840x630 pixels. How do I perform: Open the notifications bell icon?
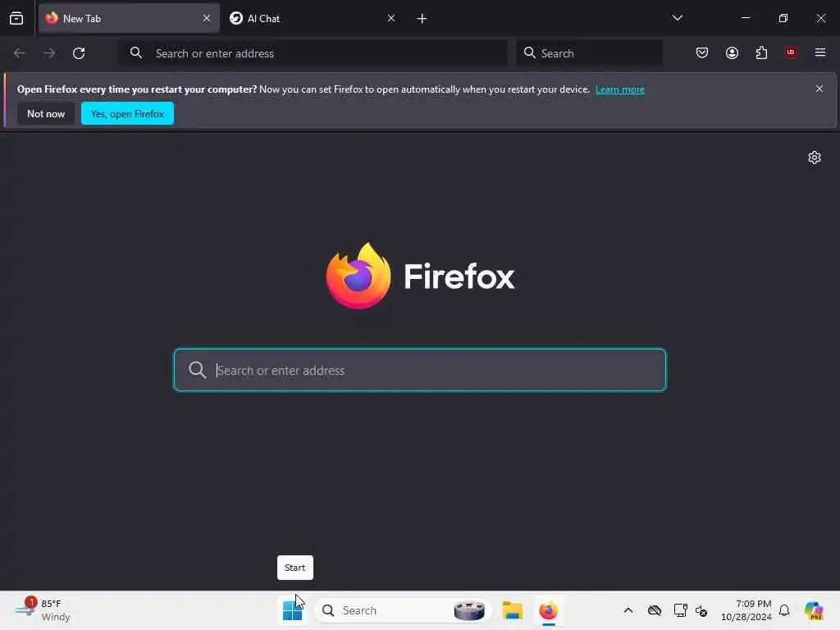point(784,610)
